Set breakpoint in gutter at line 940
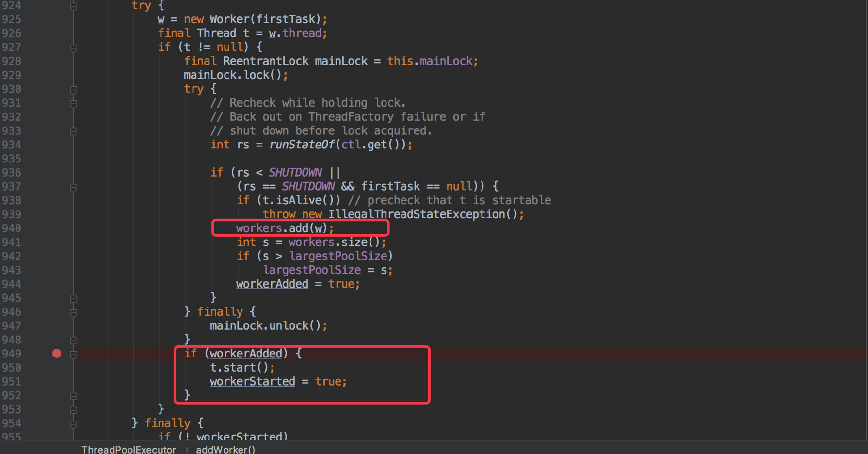Image resolution: width=868 pixels, height=454 pixels. (x=57, y=228)
